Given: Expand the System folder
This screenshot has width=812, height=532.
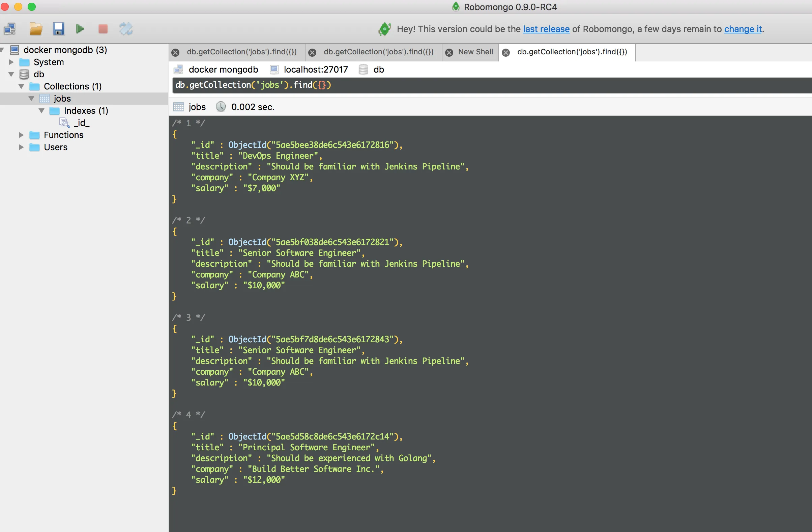Looking at the screenshot, I should pyautogui.click(x=11, y=62).
